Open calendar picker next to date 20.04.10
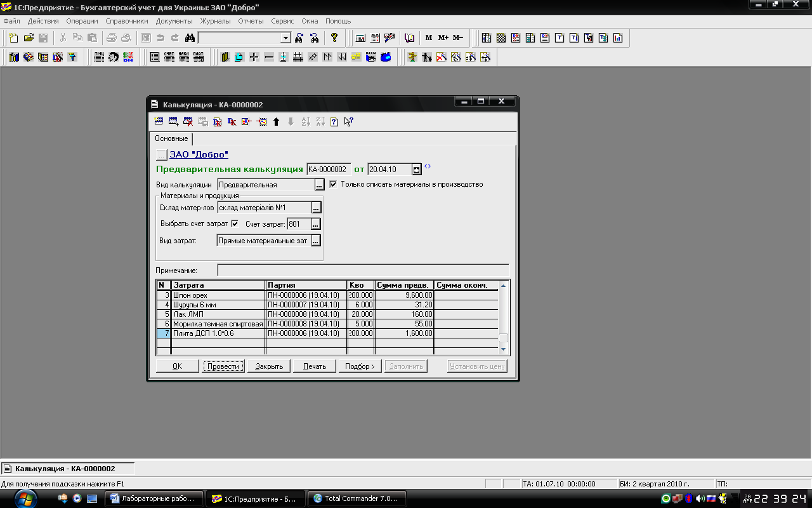812x508 pixels. 417,170
